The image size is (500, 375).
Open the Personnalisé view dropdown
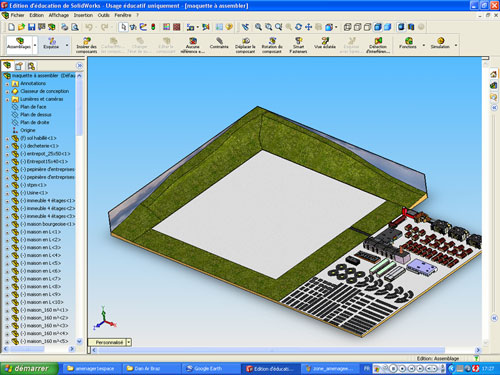pyautogui.click(x=129, y=342)
